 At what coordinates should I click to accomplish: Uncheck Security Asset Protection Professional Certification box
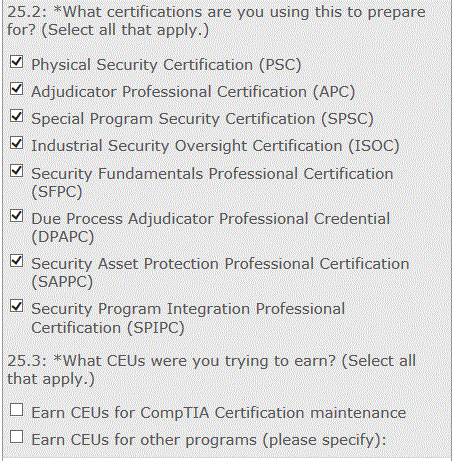coord(16,261)
